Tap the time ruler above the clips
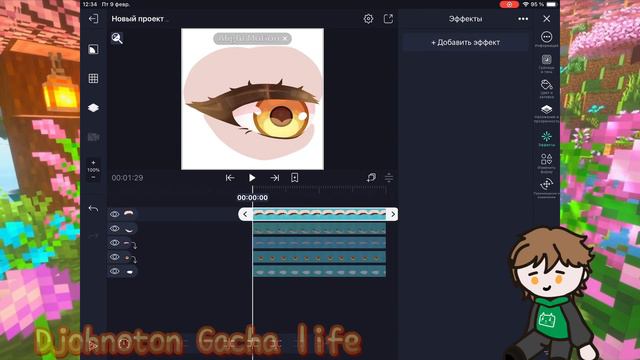 [319, 189]
